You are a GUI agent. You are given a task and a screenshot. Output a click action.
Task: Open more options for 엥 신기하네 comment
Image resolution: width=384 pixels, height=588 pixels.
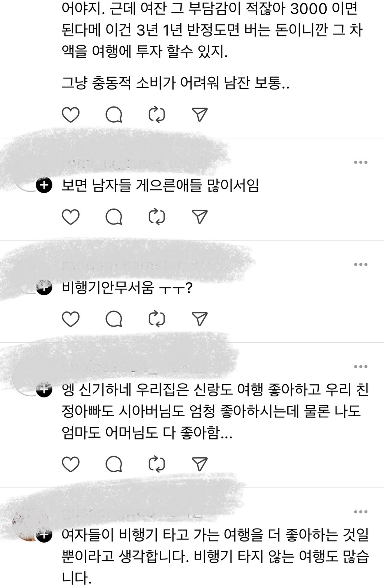360,366
